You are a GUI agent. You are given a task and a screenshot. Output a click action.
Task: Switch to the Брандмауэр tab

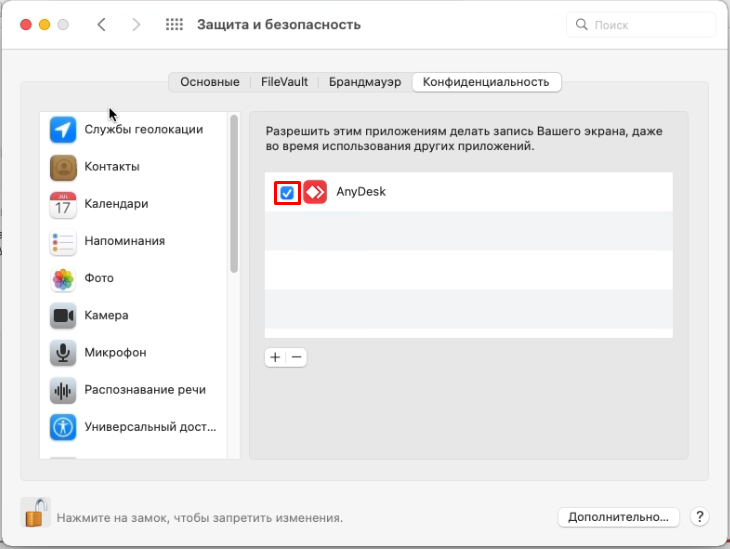tap(364, 82)
